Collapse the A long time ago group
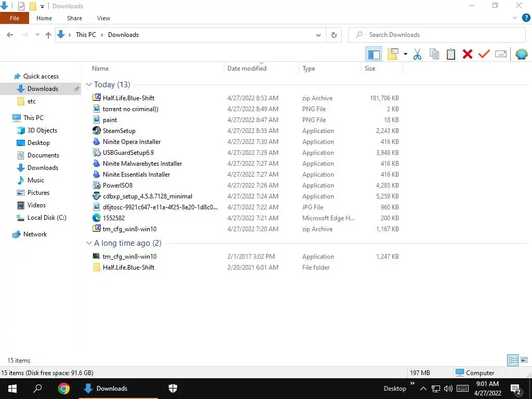The image size is (532, 399). (89, 243)
